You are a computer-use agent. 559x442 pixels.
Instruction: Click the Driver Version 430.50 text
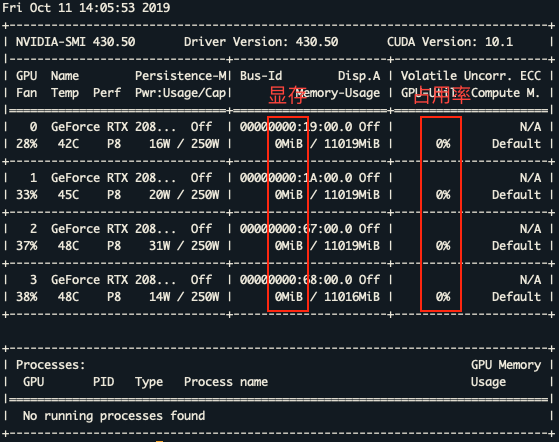(261, 42)
